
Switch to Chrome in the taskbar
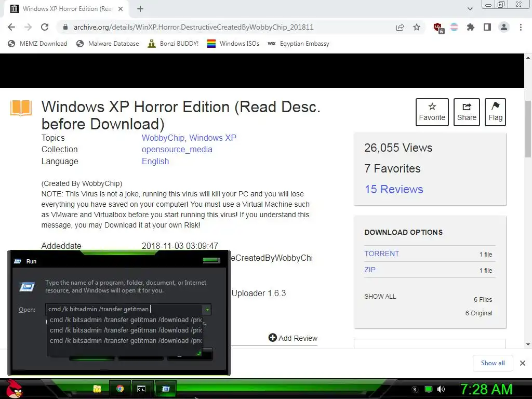[120, 389]
